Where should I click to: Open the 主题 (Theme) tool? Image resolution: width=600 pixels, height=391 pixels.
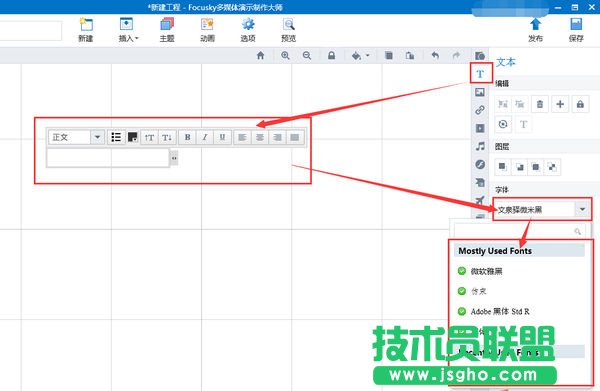pos(167,29)
